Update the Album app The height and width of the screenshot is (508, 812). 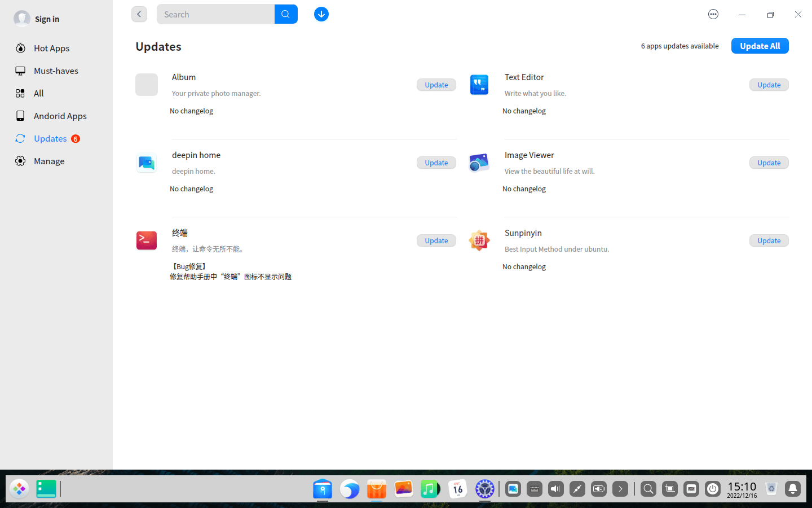click(x=436, y=85)
